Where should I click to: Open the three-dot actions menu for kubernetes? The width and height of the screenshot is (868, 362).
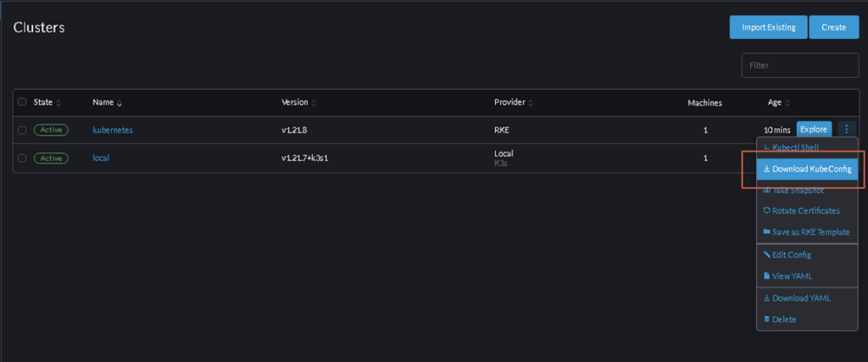847,129
